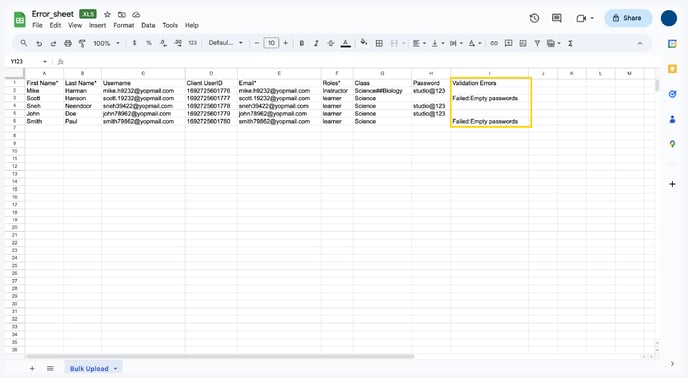This screenshot has height=378, width=688.
Task: Open the fill color picker
Action: [x=364, y=43]
